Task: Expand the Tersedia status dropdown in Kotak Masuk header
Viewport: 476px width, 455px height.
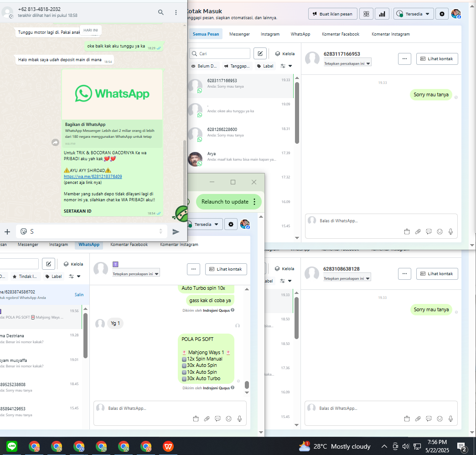Action: [414, 14]
